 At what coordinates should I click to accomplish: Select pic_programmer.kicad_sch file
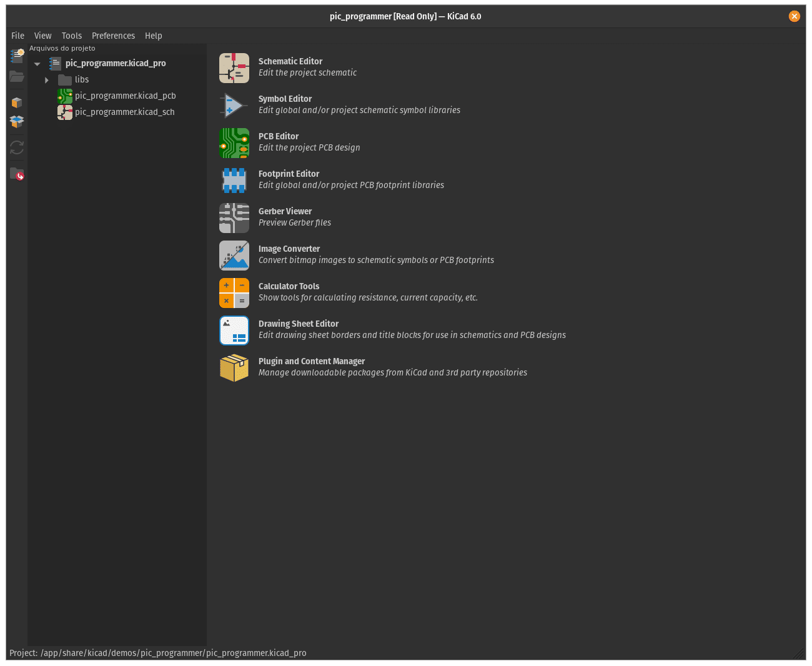124,112
